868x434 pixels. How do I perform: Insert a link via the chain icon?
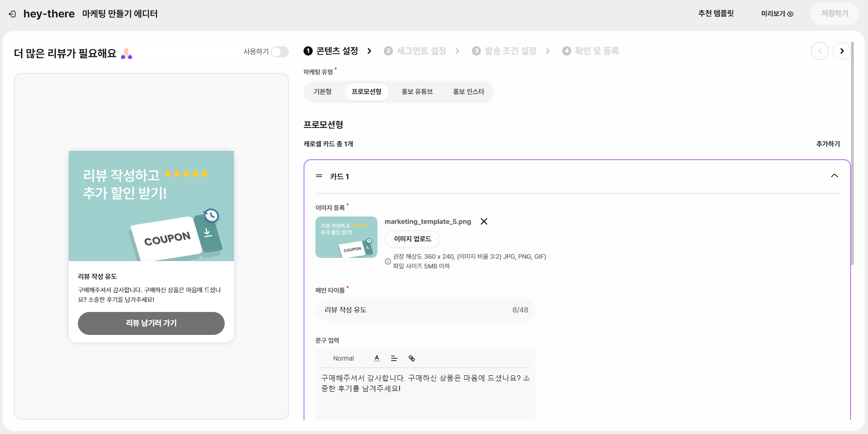coord(412,358)
